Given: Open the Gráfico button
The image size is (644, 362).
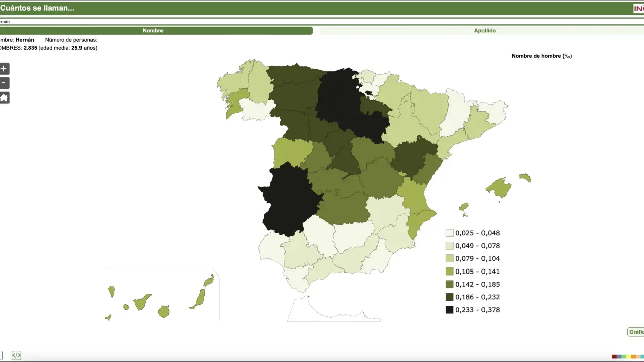Looking at the screenshot, I should [x=636, y=332].
